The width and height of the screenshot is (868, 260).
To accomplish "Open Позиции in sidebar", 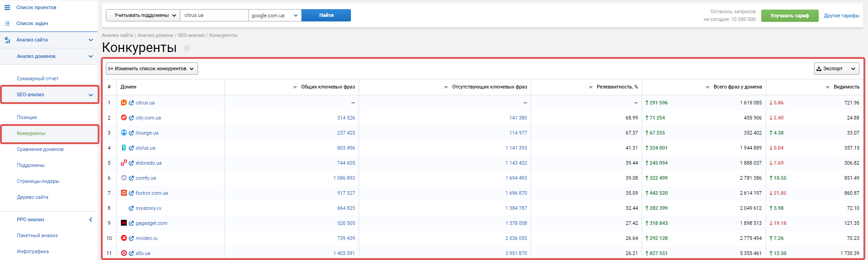I will pos(27,117).
